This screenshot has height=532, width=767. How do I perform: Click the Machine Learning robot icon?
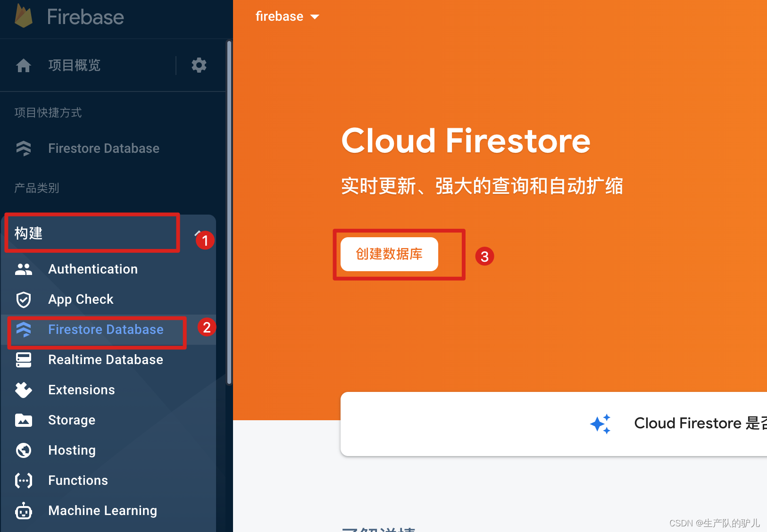24,511
